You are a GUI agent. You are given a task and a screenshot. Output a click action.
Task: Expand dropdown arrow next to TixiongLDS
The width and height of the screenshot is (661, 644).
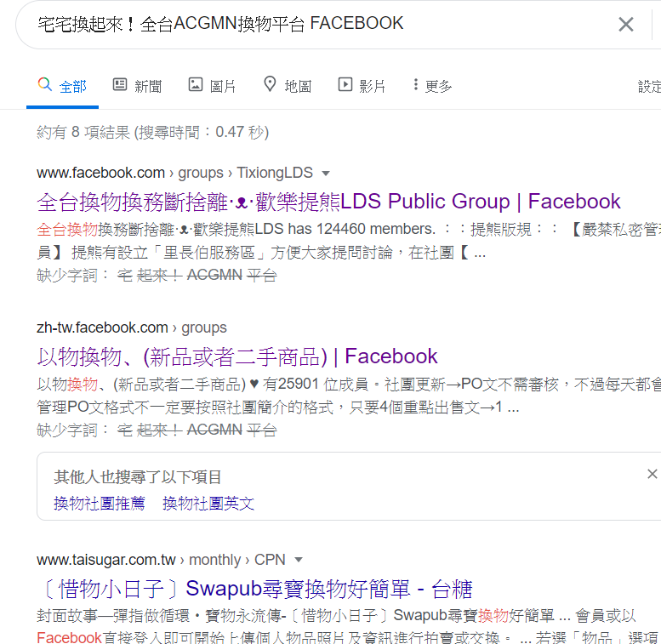click(x=326, y=174)
